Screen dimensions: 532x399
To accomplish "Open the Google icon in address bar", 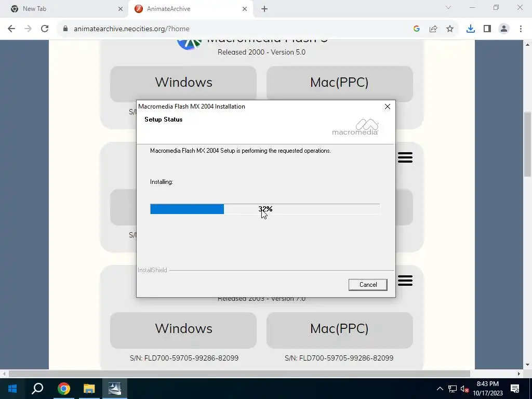I will [x=417, y=29].
